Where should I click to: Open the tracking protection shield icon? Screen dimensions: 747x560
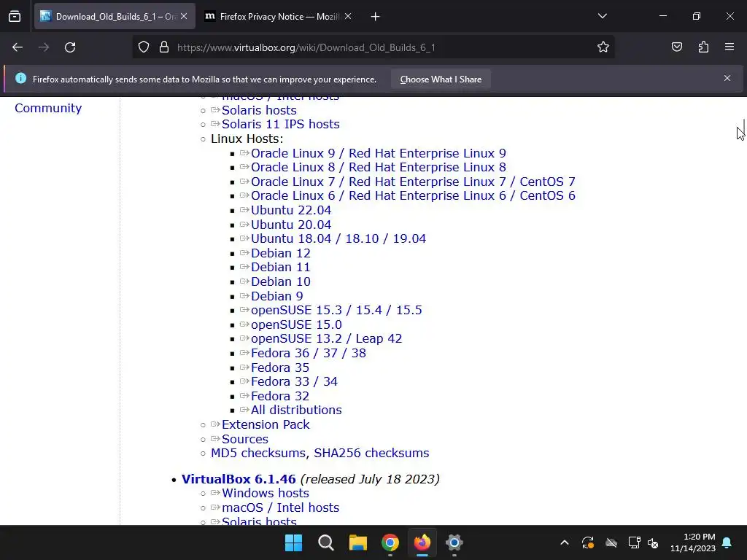(144, 47)
